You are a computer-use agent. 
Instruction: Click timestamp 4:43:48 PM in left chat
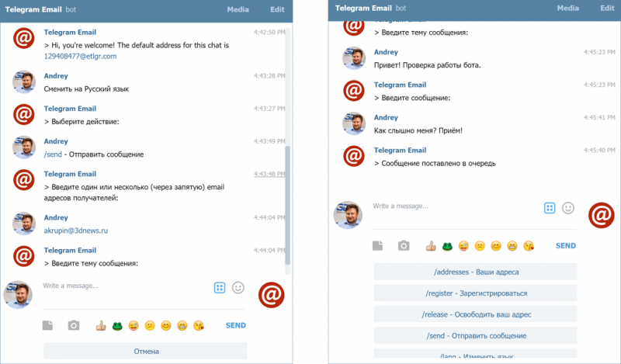(269, 174)
